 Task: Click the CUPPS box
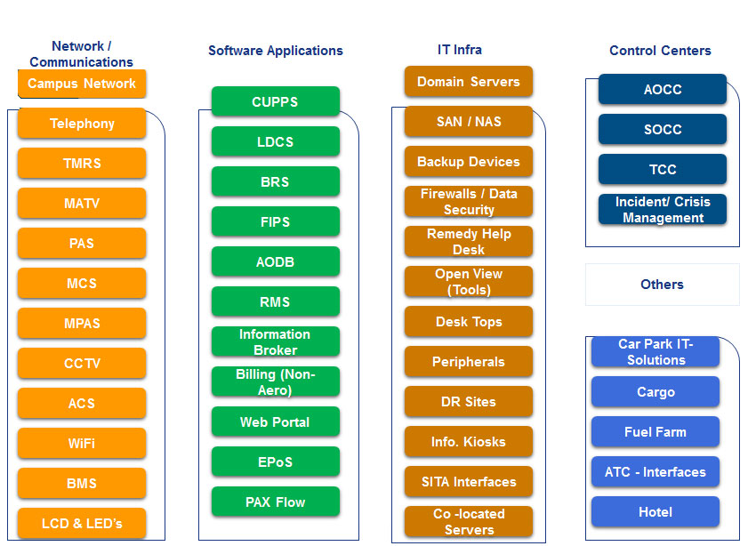point(276,101)
